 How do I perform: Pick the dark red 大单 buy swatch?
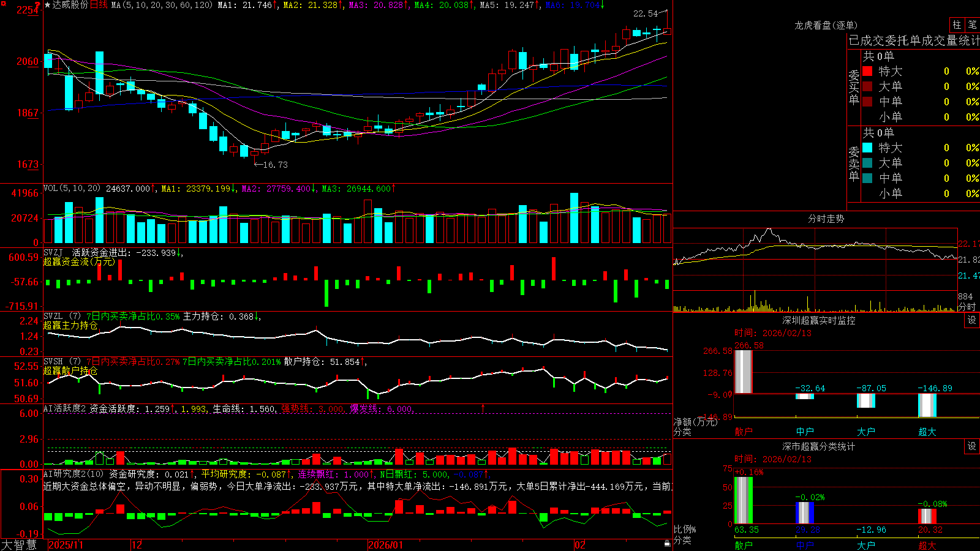(867, 86)
